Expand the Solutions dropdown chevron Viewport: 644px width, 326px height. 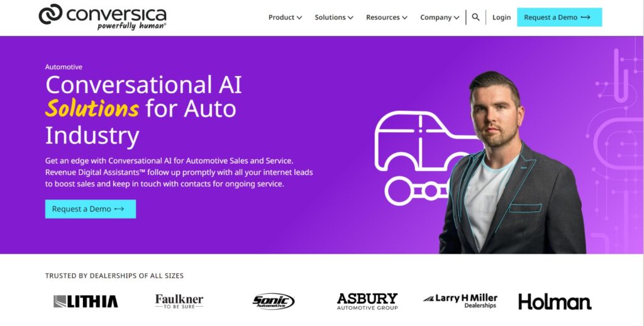coord(350,18)
